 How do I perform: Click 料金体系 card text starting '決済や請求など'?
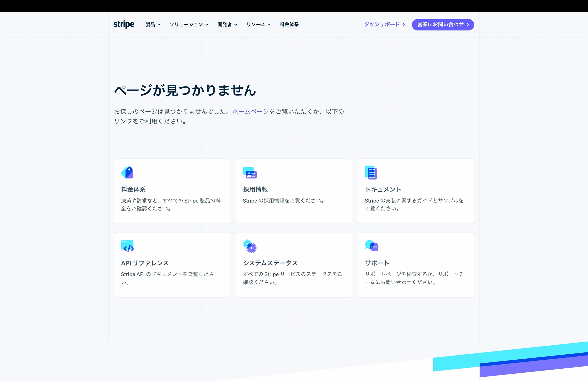click(x=171, y=205)
